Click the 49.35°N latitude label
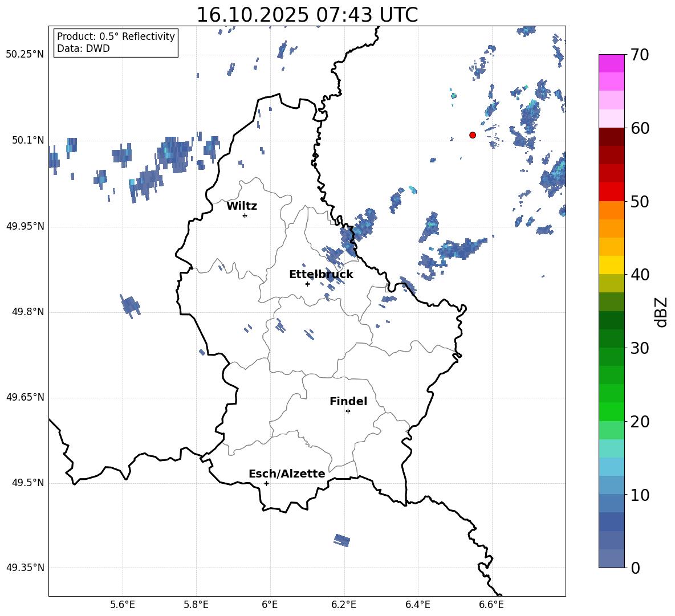 (x=25, y=568)
